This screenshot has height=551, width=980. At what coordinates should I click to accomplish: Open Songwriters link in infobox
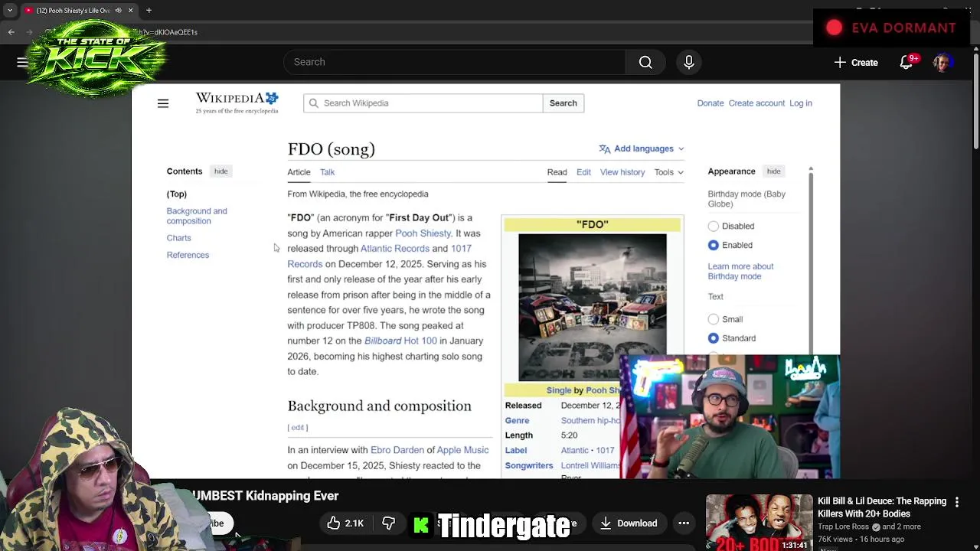pyautogui.click(x=528, y=465)
